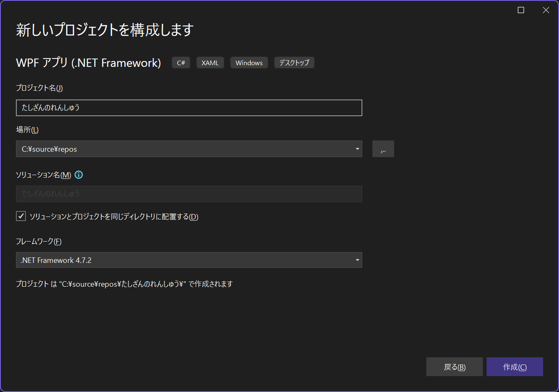Click the project name input field
This screenshot has height=392, width=559.
point(189,108)
